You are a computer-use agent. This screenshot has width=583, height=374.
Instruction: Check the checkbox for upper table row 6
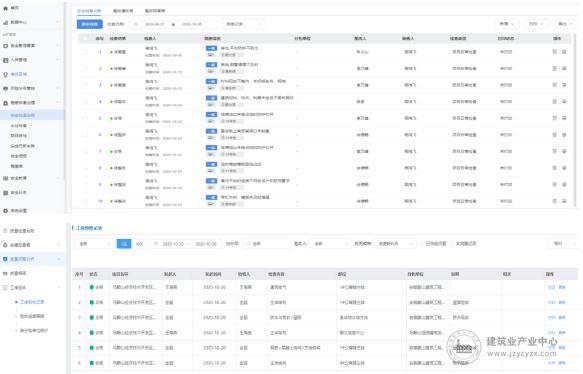pos(86,135)
